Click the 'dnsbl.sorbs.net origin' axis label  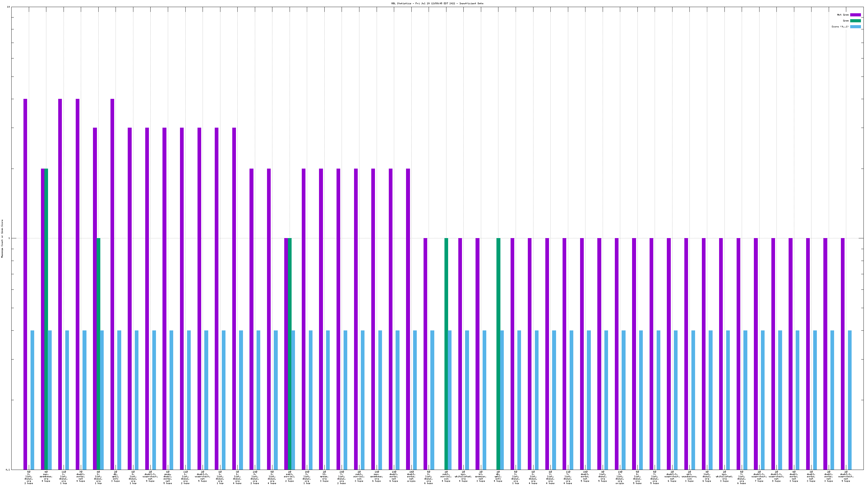pyautogui.click(x=411, y=476)
